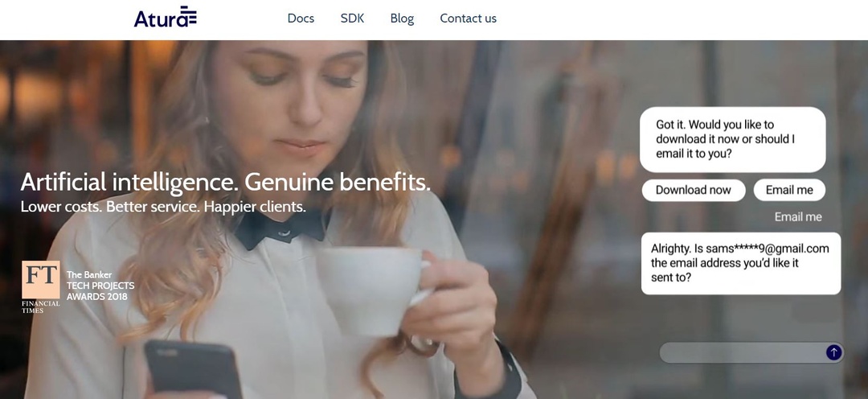Go to the SDK section
868x399 pixels.
[x=352, y=19]
